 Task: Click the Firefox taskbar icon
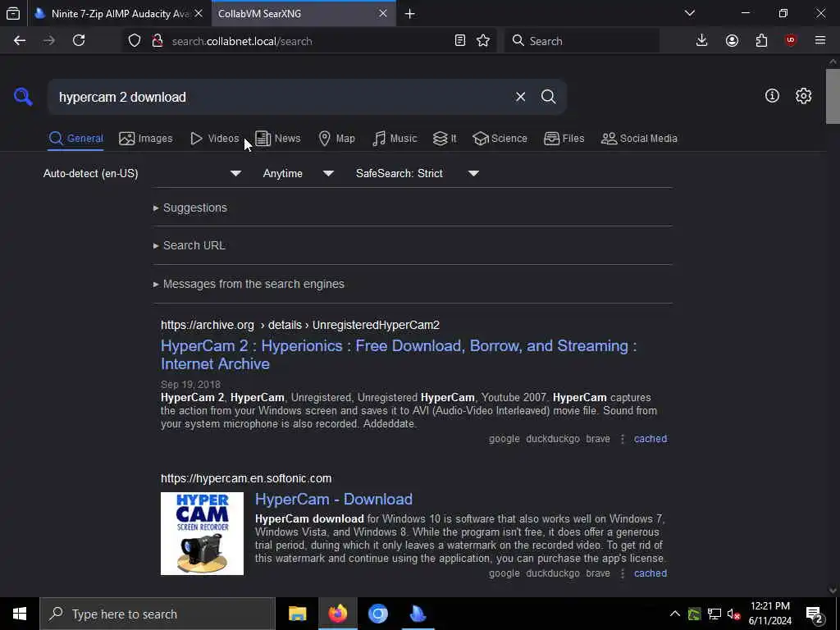pyautogui.click(x=337, y=614)
